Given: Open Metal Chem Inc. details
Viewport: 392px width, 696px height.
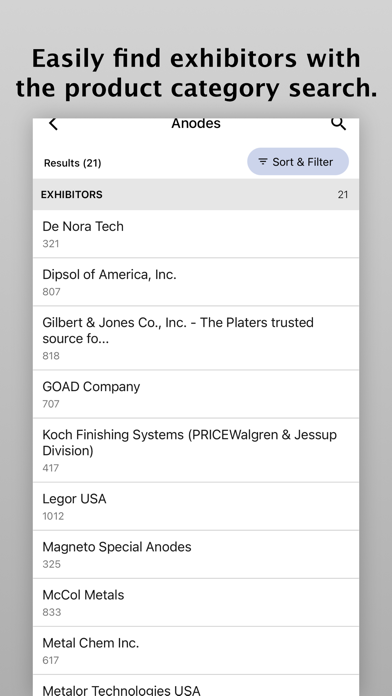Looking at the screenshot, I should point(196,650).
